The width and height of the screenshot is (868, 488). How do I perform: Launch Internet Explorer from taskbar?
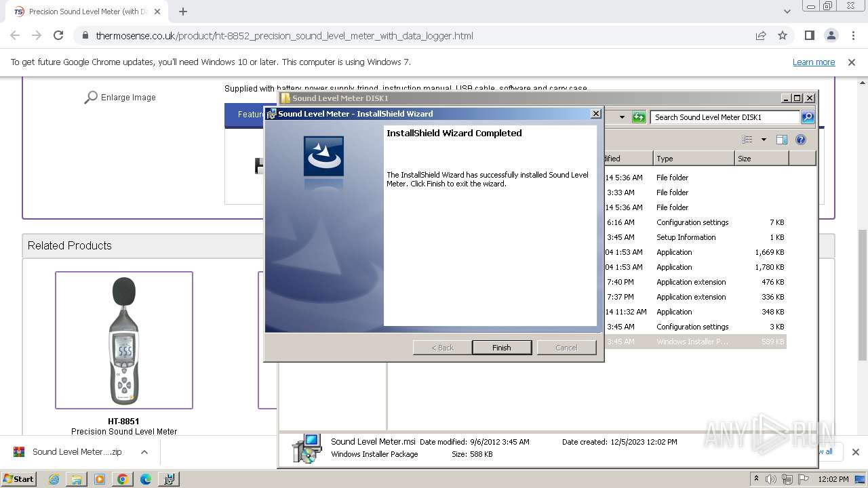point(54,479)
